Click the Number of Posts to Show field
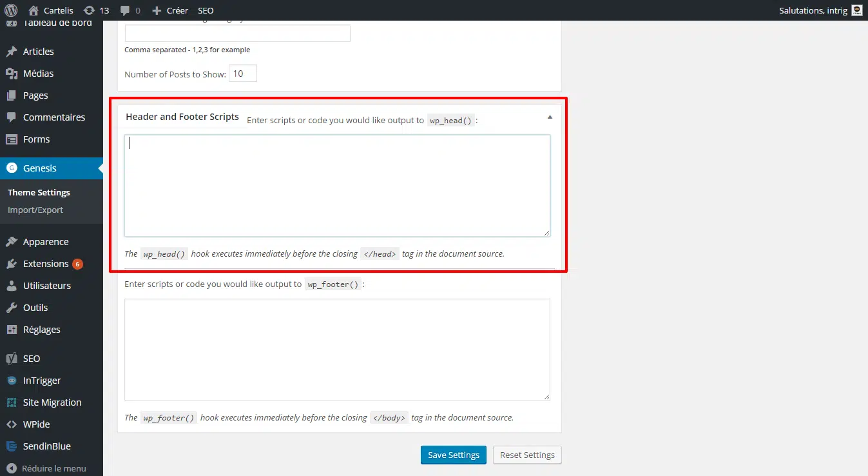This screenshot has width=868, height=476. point(243,74)
